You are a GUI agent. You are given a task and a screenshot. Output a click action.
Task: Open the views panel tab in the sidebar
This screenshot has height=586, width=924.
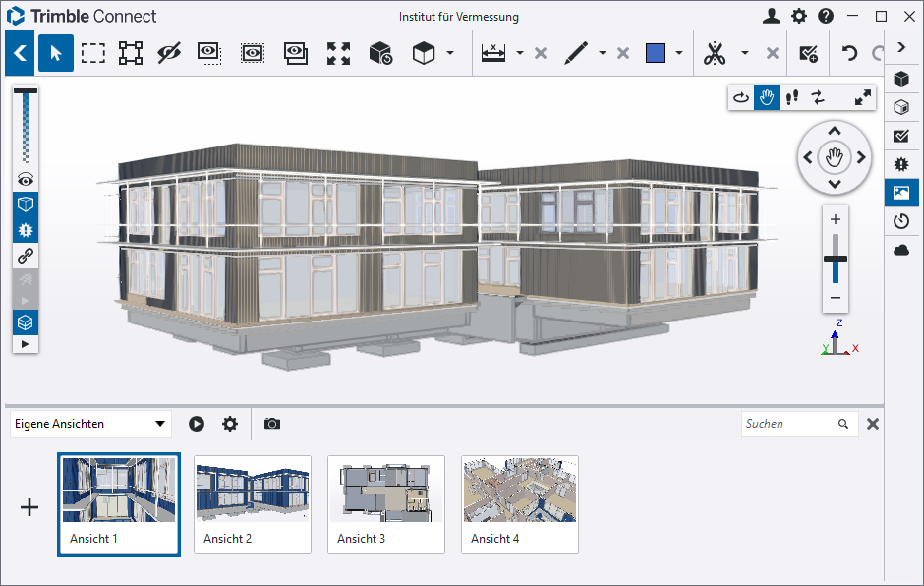pyautogui.click(x=901, y=193)
